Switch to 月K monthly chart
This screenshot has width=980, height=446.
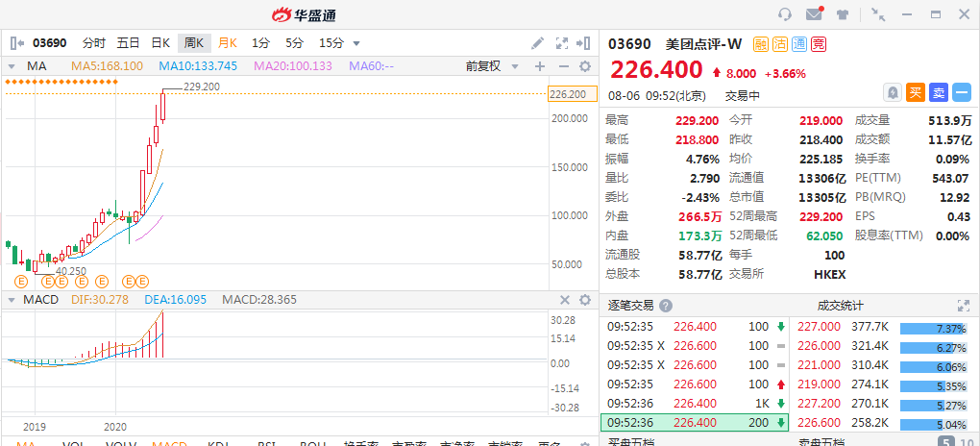coord(228,43)
